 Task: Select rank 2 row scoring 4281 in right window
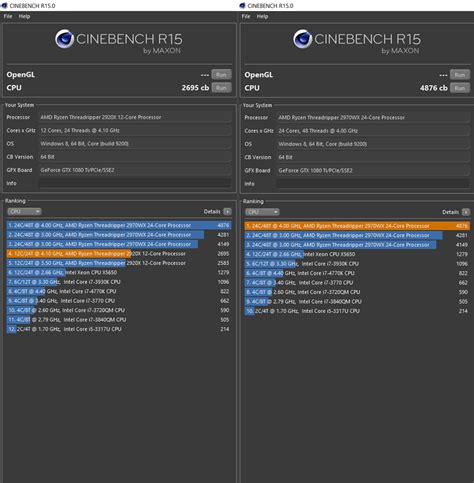tap(357, 235)
